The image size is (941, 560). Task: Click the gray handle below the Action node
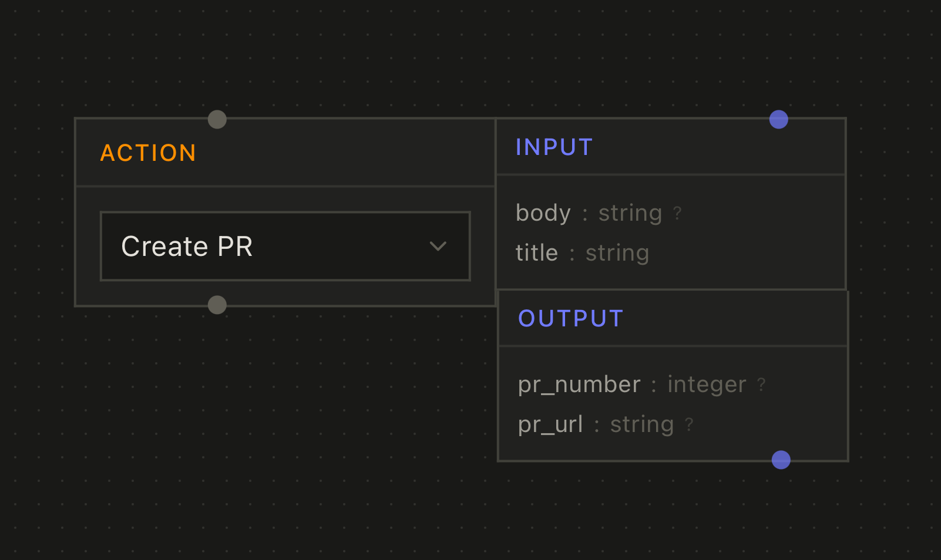pos(217,305)
